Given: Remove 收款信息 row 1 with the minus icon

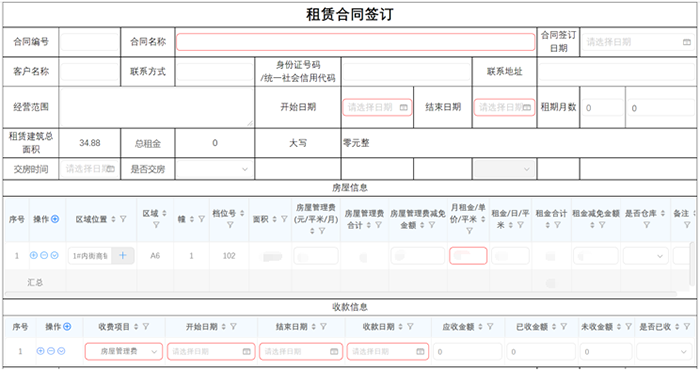Looking at the screenshot, I should coord(51,351).
